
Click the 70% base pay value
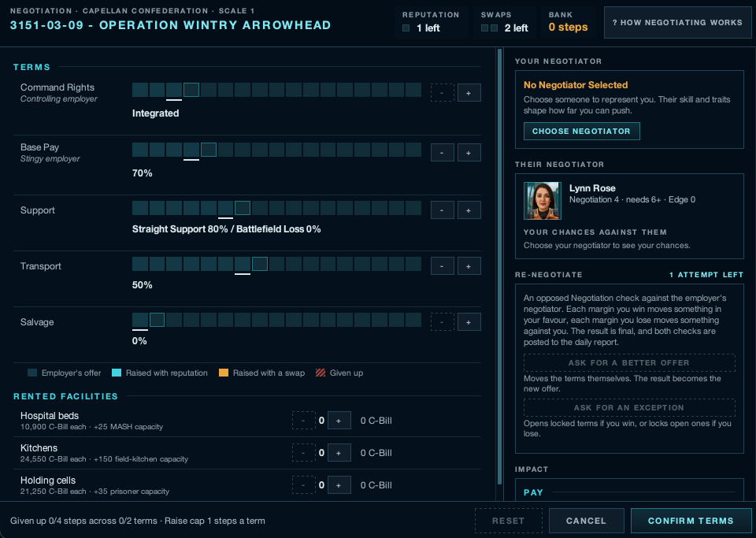143,173
